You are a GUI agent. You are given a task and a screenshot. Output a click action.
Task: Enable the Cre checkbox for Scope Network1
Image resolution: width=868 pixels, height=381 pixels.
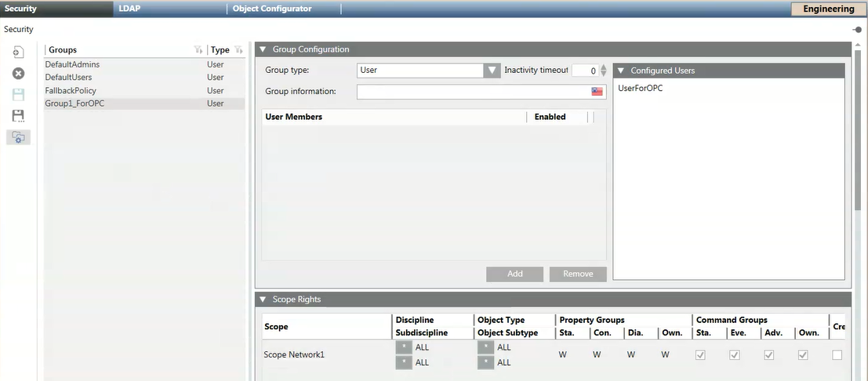click(x=837, y=355)
